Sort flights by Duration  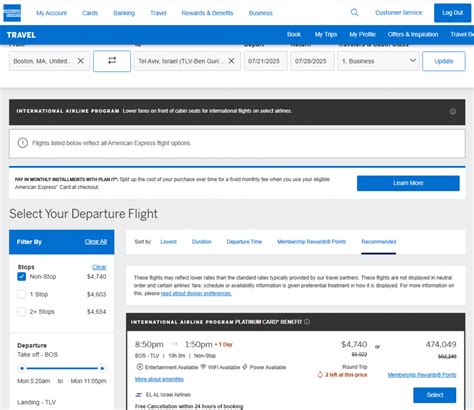coord(202,242)
